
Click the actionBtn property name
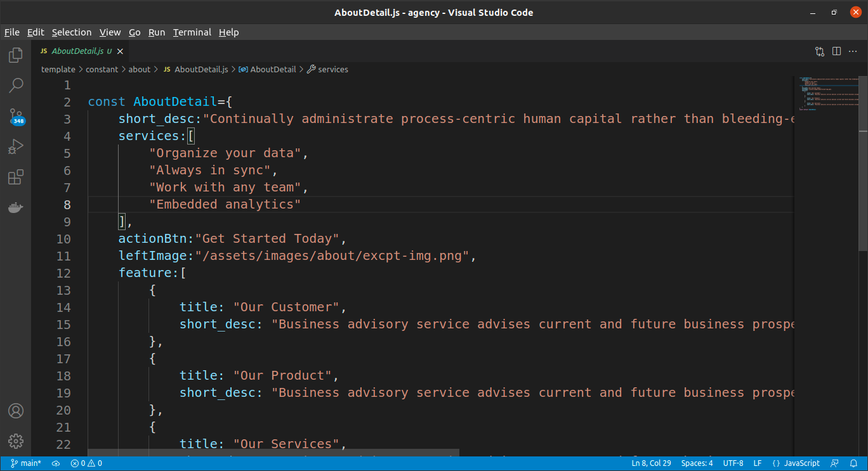[153, 239]
